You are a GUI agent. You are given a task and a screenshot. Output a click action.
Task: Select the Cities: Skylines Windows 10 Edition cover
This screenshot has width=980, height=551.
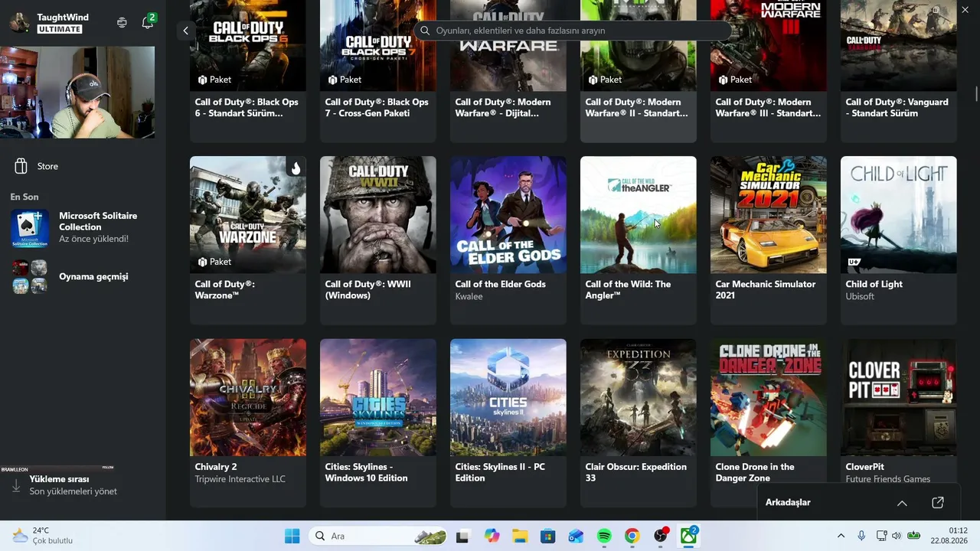pyautogui.click(x=378, y=397)
